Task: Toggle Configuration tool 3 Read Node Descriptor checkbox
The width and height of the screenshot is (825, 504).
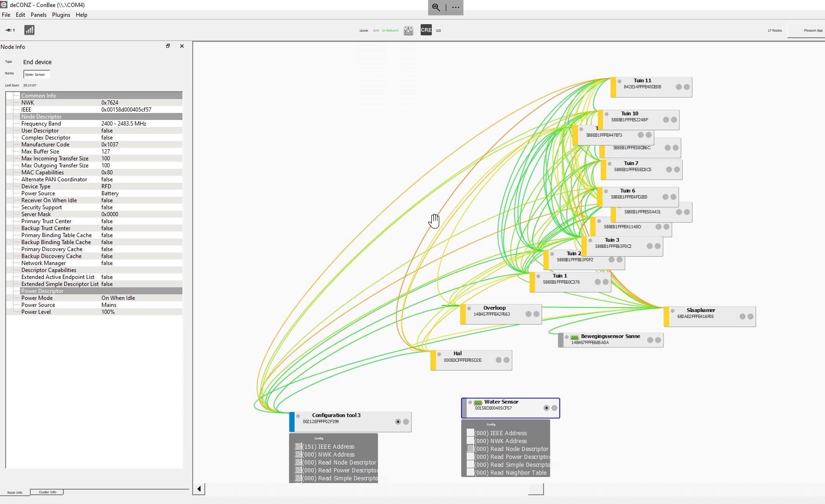Action: pos(298,462)
